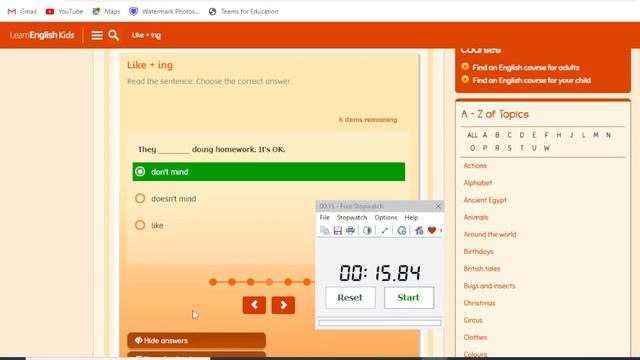This screenshot has height=360, width=640.
Task: Click the stopwatch expand arrows icon
Action: click(384, 231)
